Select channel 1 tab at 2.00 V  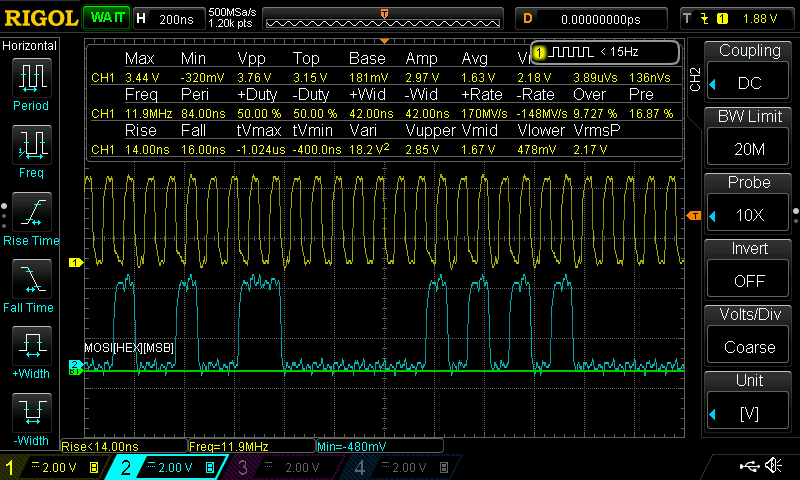(x=54, y=467)
